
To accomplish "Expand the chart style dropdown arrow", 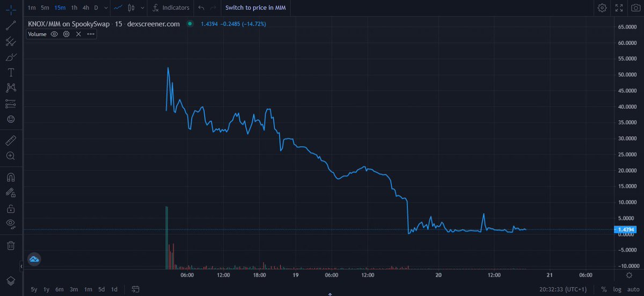I will pyautogui.click(x=142, y=8).
